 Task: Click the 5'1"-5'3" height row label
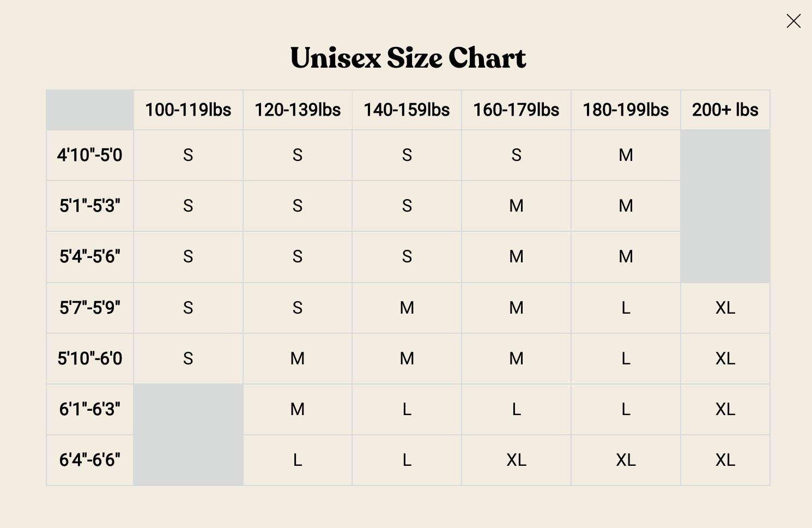coord(90,206)
